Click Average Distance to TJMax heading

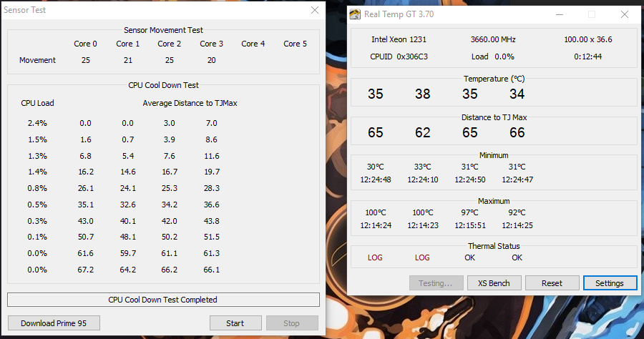190,103
